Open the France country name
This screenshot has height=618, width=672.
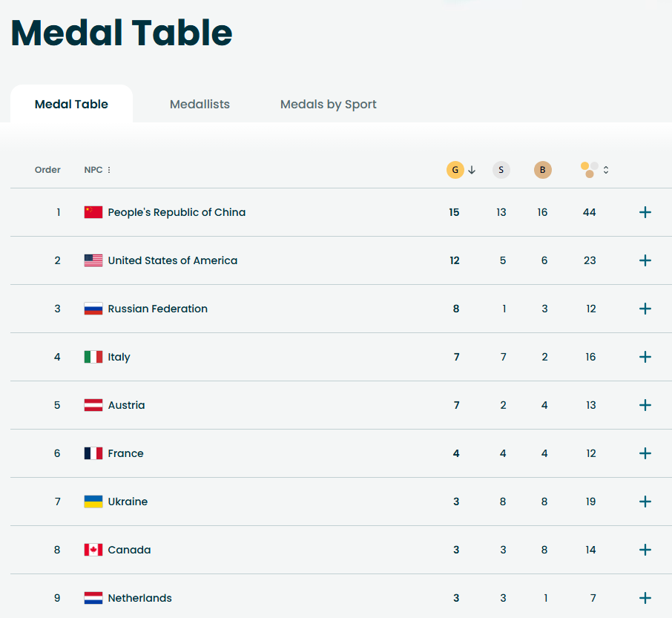tap(125, 453)
